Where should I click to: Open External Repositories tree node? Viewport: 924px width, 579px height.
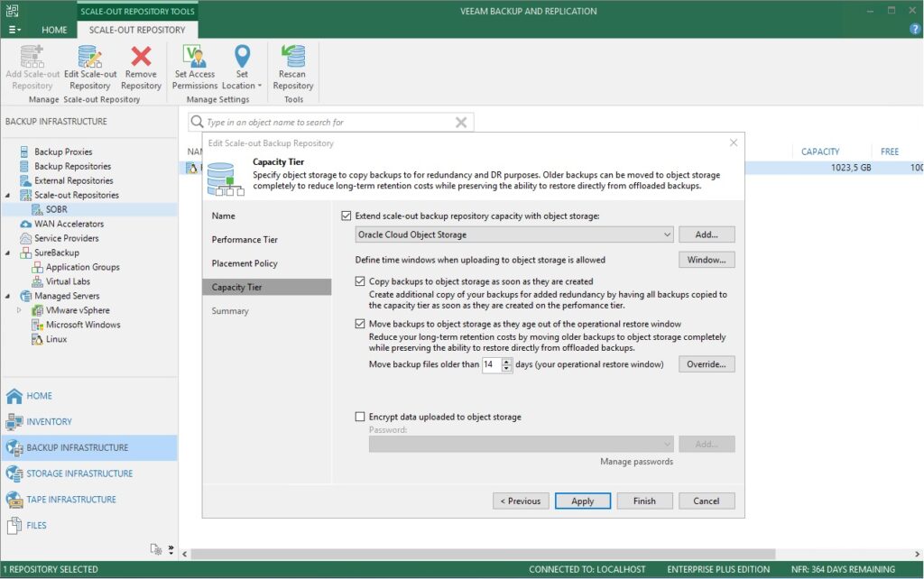(x=74, y=181)
